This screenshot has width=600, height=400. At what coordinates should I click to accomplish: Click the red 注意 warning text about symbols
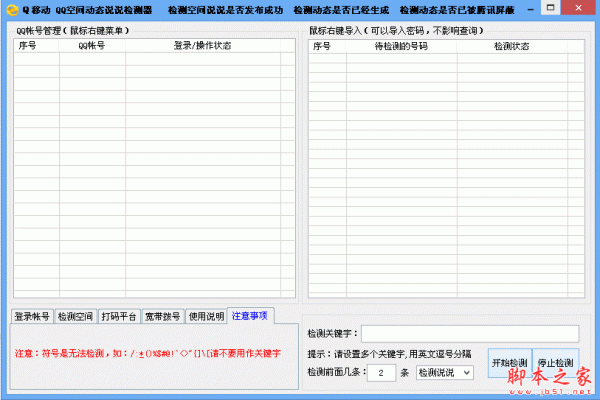point(148,353)
